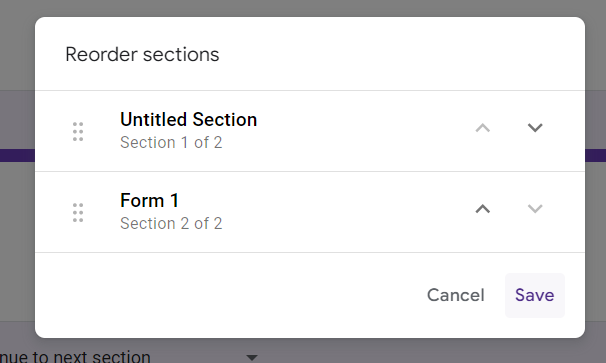Click the "Reorder sections" dialog heading
This screenshot has width=606, height=363.
click(x=142, y=55)
